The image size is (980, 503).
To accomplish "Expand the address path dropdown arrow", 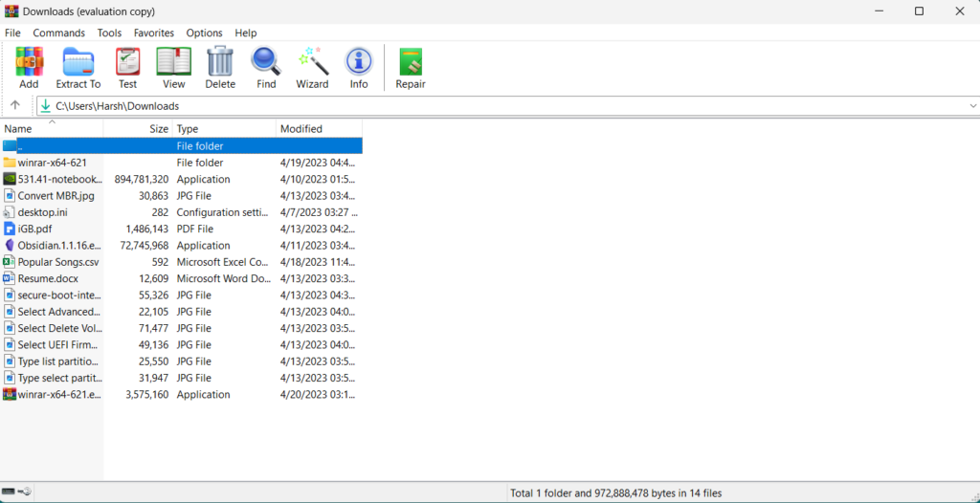I will pos(972,106).
